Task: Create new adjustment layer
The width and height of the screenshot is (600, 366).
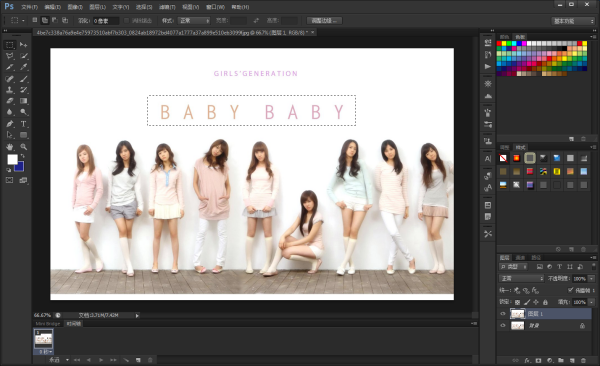Action: (x=550, y=361)
